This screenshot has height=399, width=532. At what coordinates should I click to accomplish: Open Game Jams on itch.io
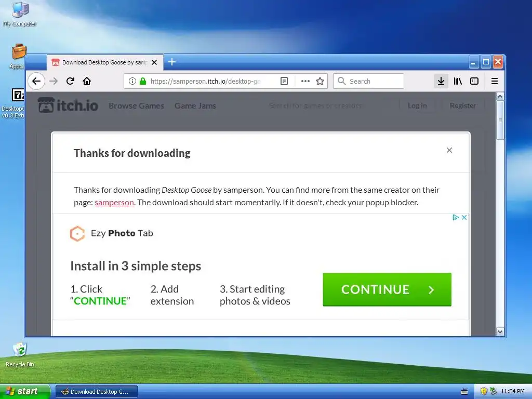pos(195,106)
